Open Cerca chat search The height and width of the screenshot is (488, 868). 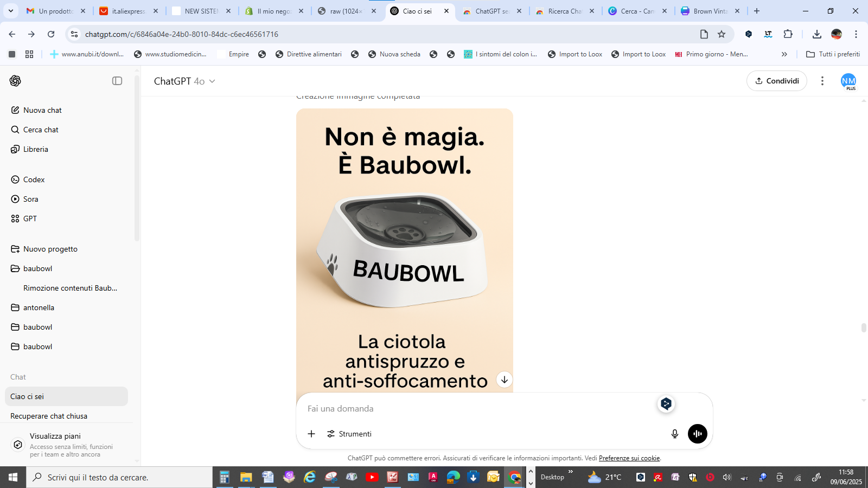pos(41,130)
